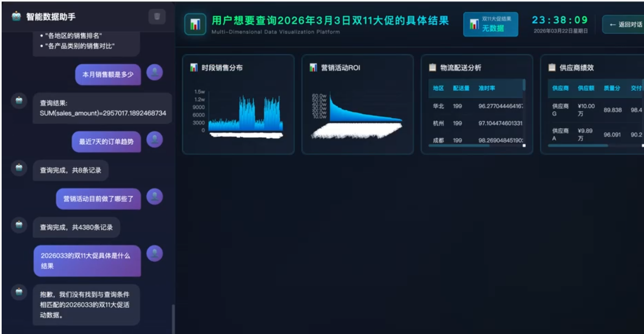This screenshot has width=644, height=334.
Task: Click the horizontal scrollbar under 供应商绩效 table
Action: click(578, 146)
